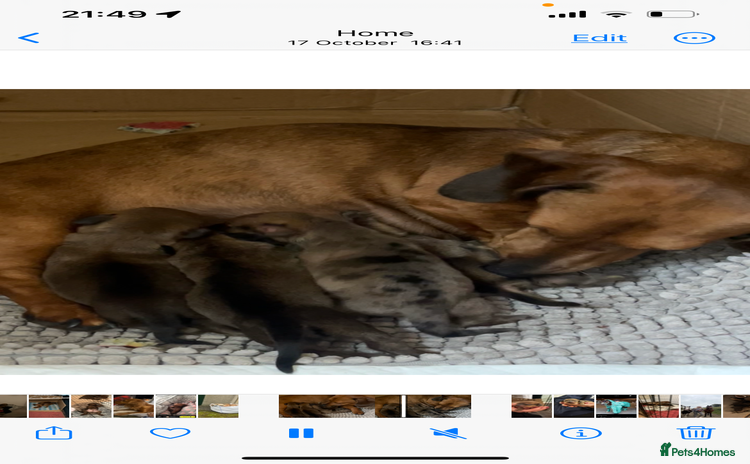Open thumbnail of puppy held in hands
This screenshot has width=750, height=464.
coord(531,406)
